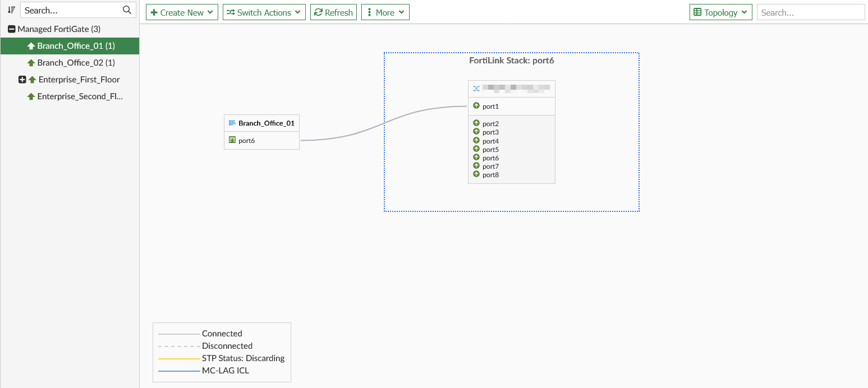Click the vertical dots icon on More
The image size is (868, 388).
pyautogui.click(x=369, y=12)
